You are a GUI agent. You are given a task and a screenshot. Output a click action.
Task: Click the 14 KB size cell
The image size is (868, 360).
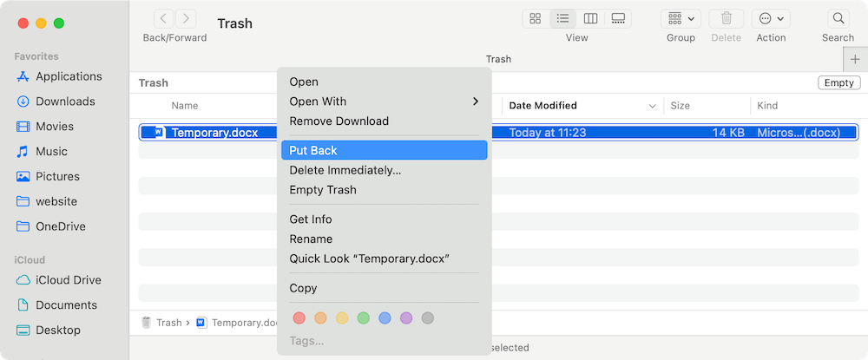[x=728, y=133]
